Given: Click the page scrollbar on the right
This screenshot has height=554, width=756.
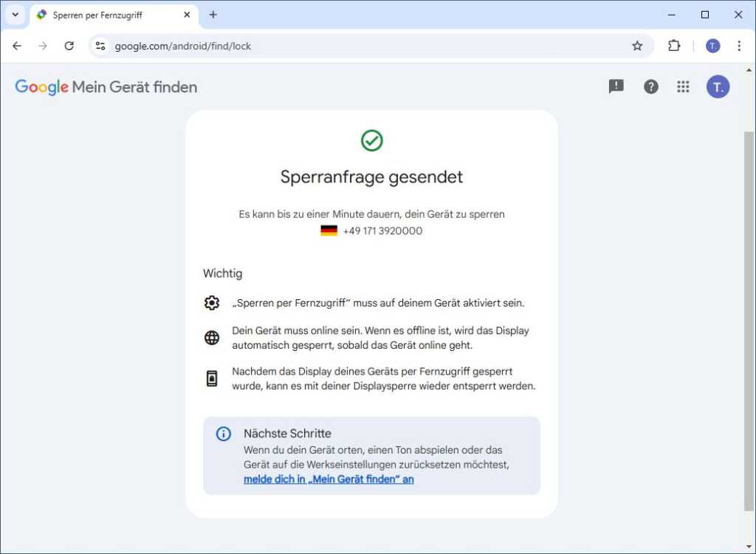Looking at the screenshot, I should [x=747, y=310].
